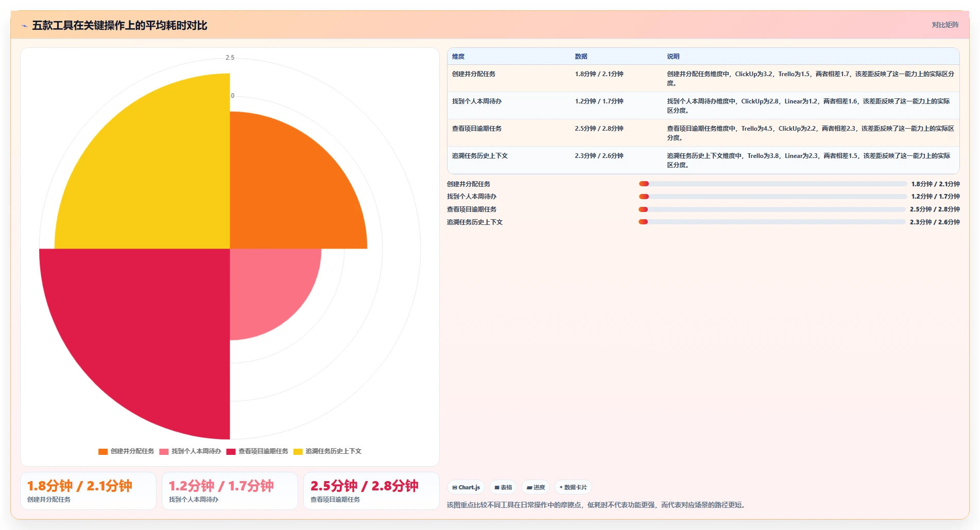980x530 pixels.
Task: Toggle the 查看项目逾期任务 legend swatch
Action: coord(231,451)
